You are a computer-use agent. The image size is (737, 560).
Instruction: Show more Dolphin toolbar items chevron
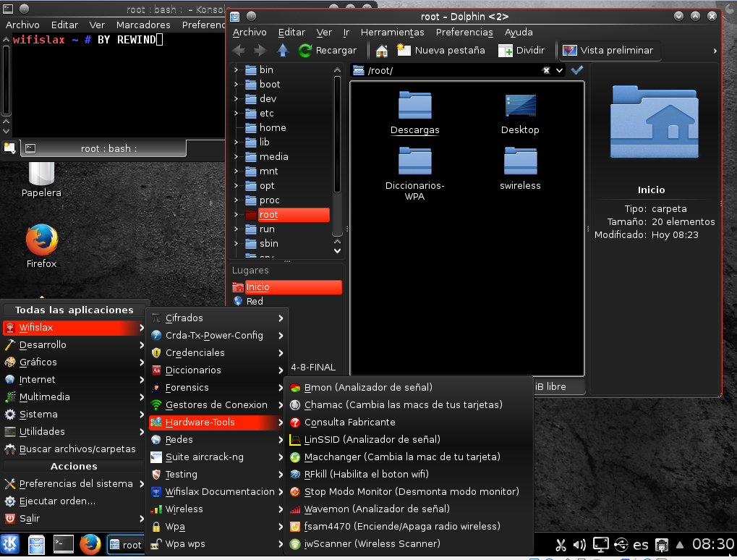[x=715, y=51]
